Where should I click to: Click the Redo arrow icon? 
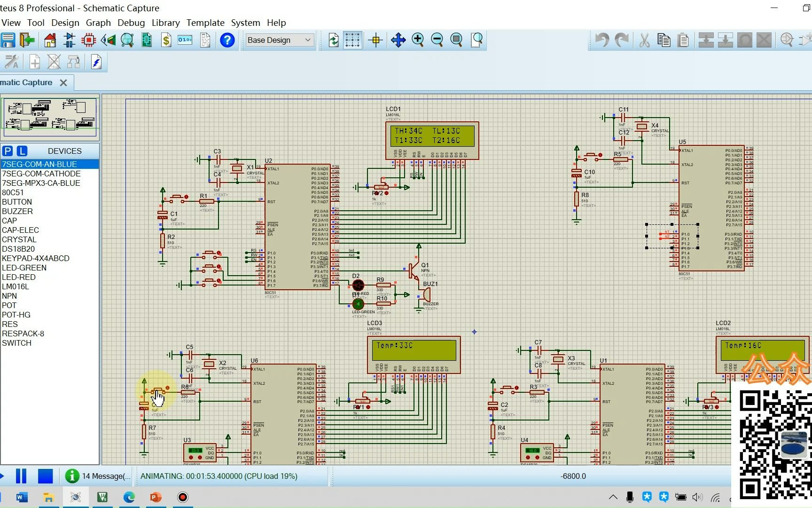(x=622, y=40)
